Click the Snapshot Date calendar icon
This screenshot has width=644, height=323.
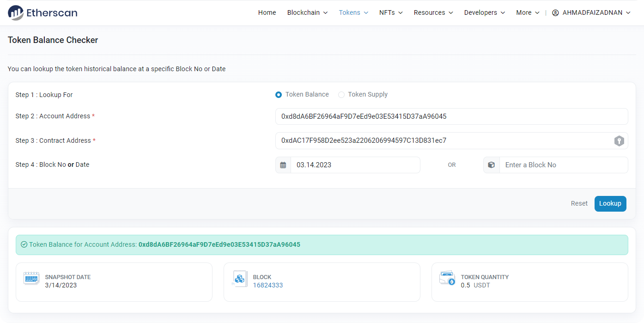click(31, 278)
